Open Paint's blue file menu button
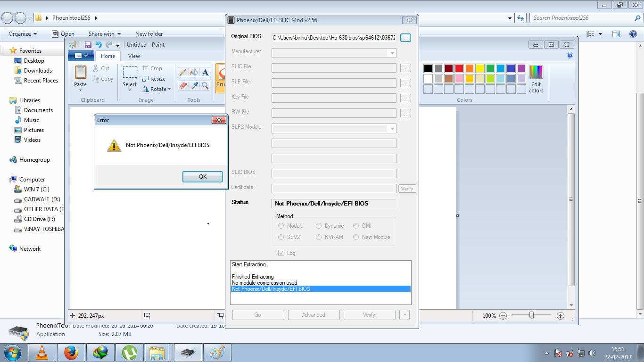The image size is (644, 362). 81,56
